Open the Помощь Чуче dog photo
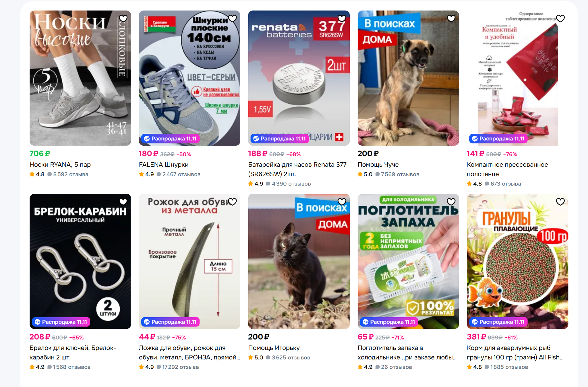588x387 pixels. click(408, 78)
